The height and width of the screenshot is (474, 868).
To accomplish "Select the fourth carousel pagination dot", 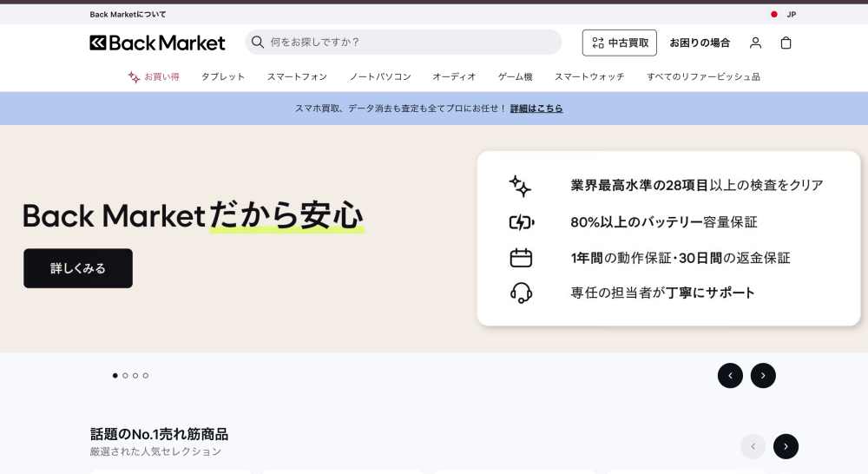I will (146, 376).
